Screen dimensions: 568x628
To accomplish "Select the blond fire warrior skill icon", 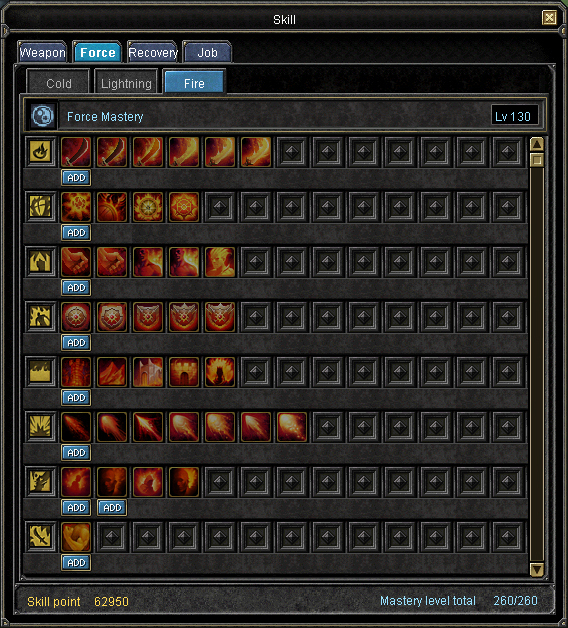I will click(220, 262).
